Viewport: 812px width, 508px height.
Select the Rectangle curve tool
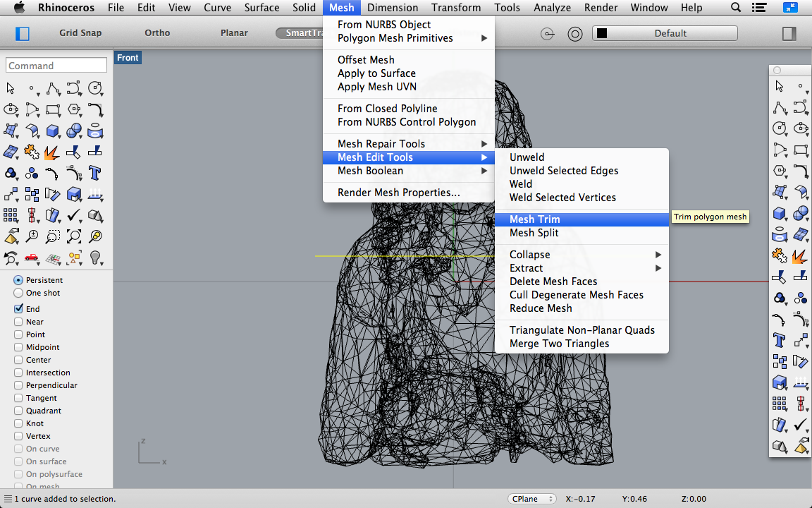(x=53, y=109)
